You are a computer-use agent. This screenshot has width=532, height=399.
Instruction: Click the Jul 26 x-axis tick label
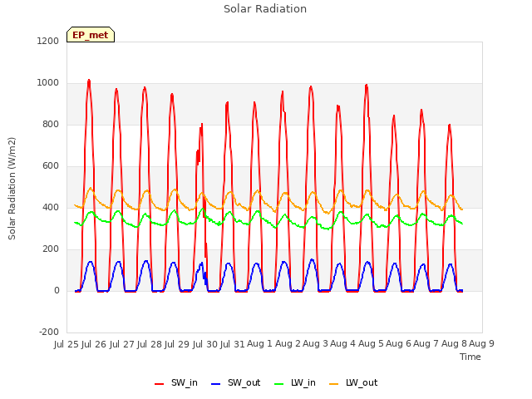(x=94, y=344)
